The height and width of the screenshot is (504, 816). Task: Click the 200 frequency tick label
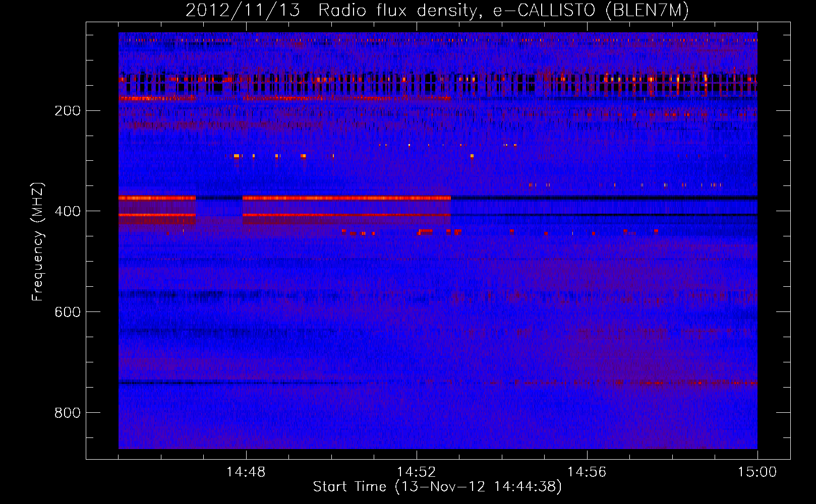(x=67, y=111)
